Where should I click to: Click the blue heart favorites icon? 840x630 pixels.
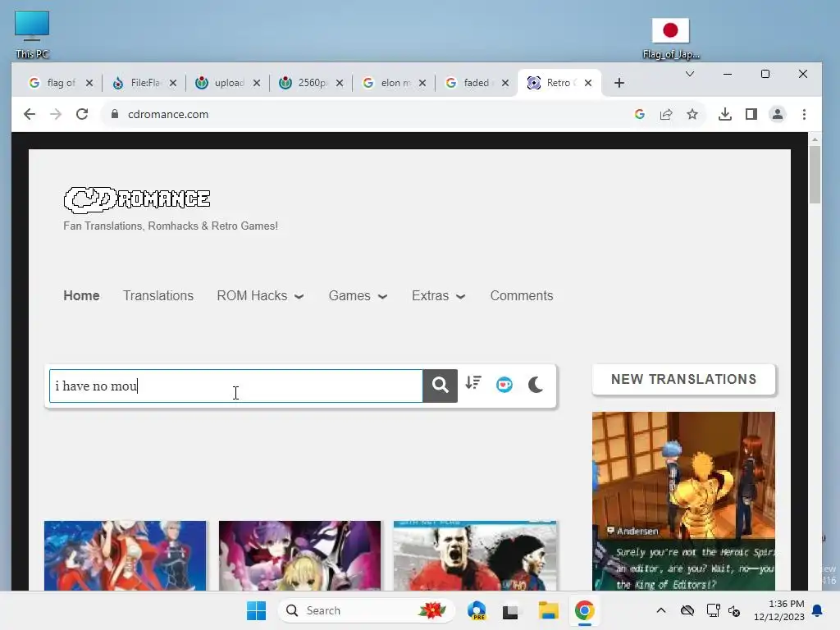point(504,385)
